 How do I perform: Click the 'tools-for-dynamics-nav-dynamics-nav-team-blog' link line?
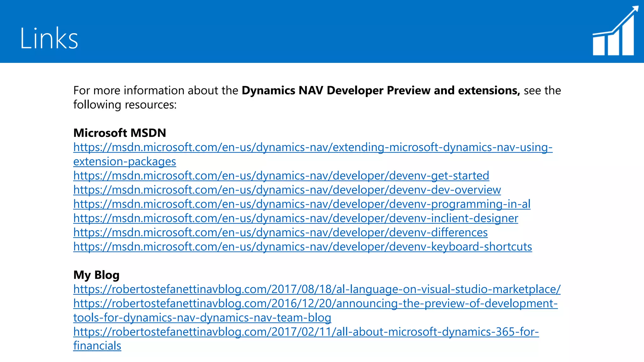coord(202,317)
